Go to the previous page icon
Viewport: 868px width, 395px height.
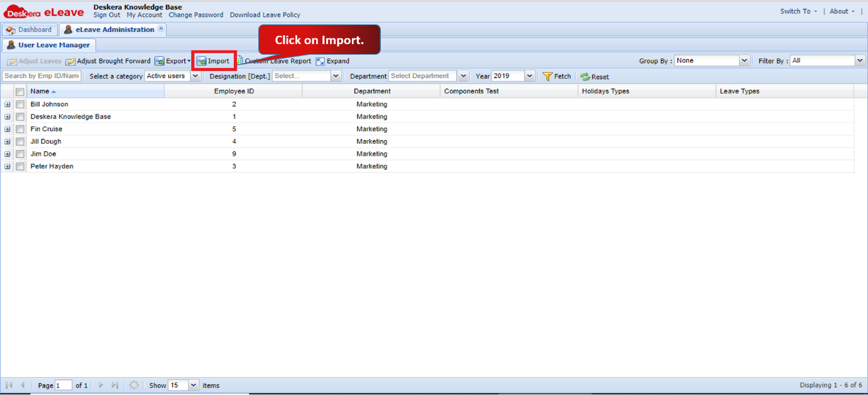tap(23, 385)
